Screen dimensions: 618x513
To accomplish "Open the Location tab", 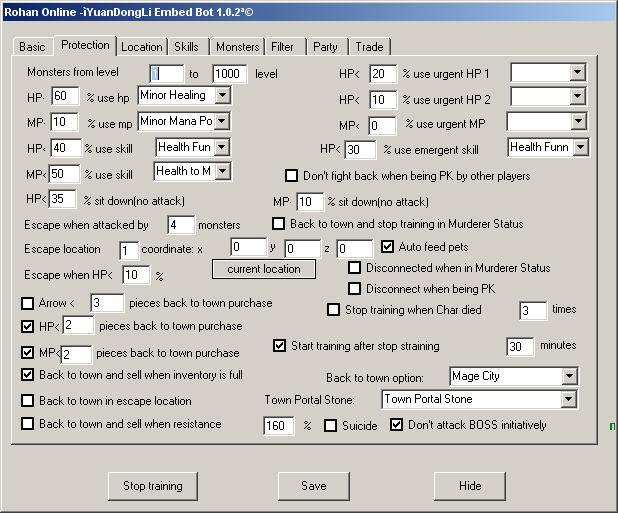I will (x=141, y=47).
